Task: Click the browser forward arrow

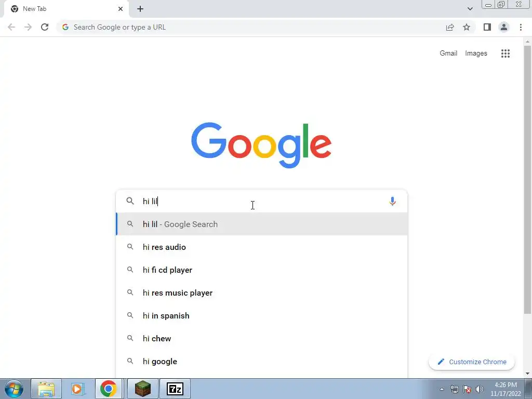Action: (28, 27)
